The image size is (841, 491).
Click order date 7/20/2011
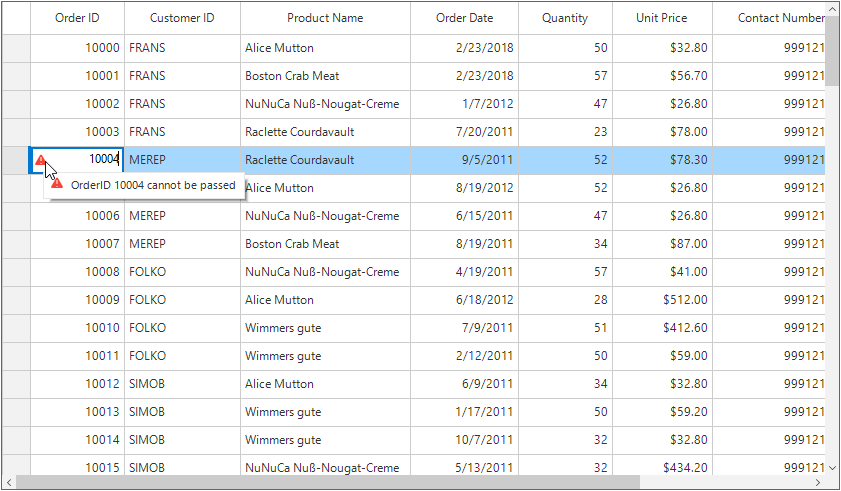[484, 132]
